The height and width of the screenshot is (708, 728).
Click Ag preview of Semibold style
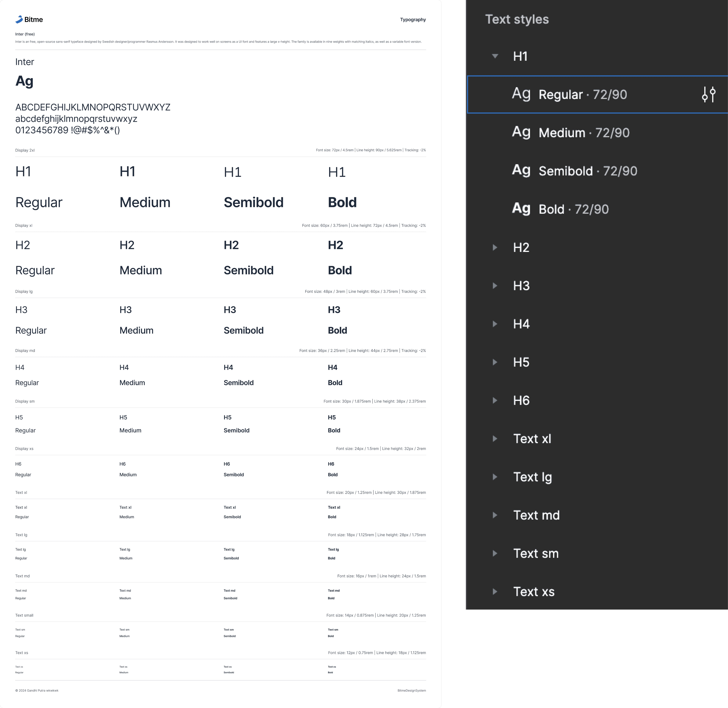[521, 170]
